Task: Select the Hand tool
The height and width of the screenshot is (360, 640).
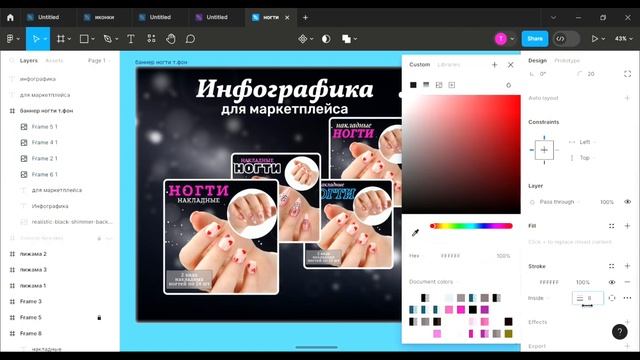Action: (171, 39)
